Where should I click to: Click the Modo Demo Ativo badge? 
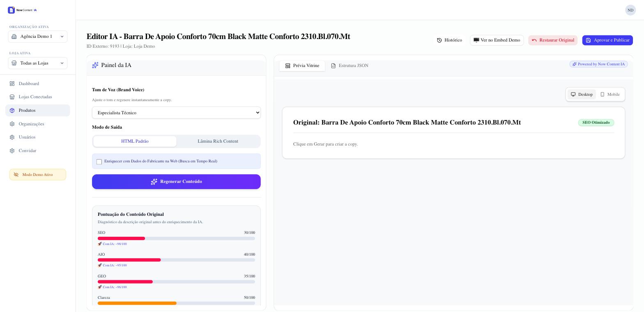pyautogui.click(x=38, y=175)
